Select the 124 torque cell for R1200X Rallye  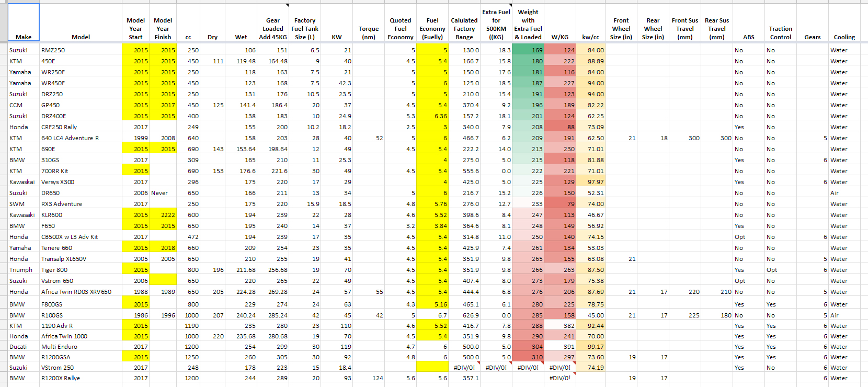369,378
